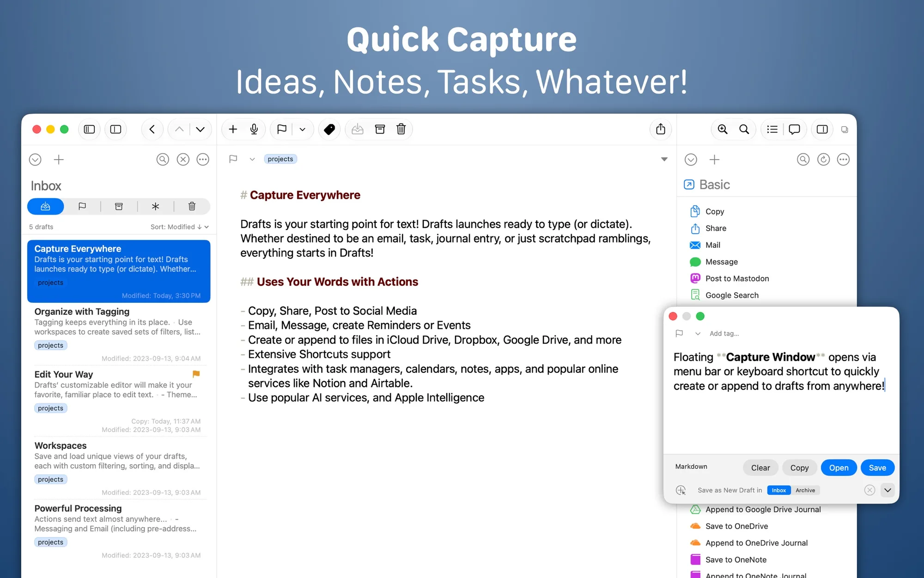Open the workspace chevron above Inbox
Image resolution: width=924 pixels, height=578 pixels.
(x=35, y=160)
